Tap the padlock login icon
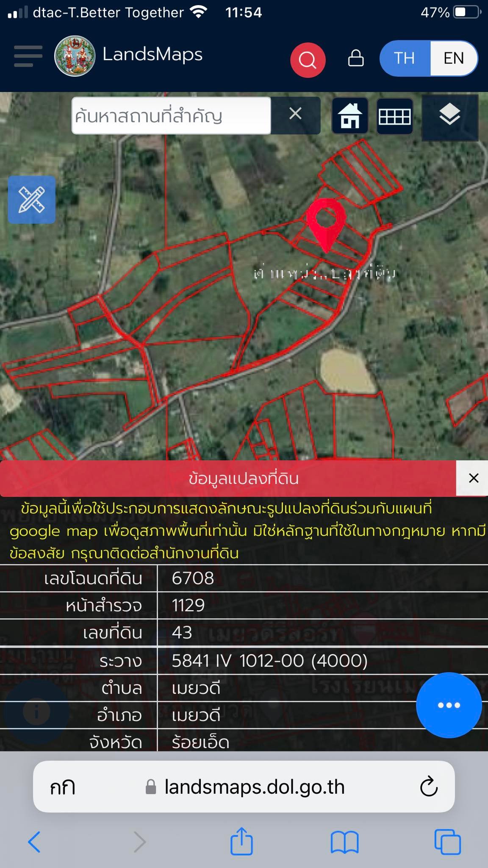The height and width of the screenshot is (868, 488). point(356,58)
